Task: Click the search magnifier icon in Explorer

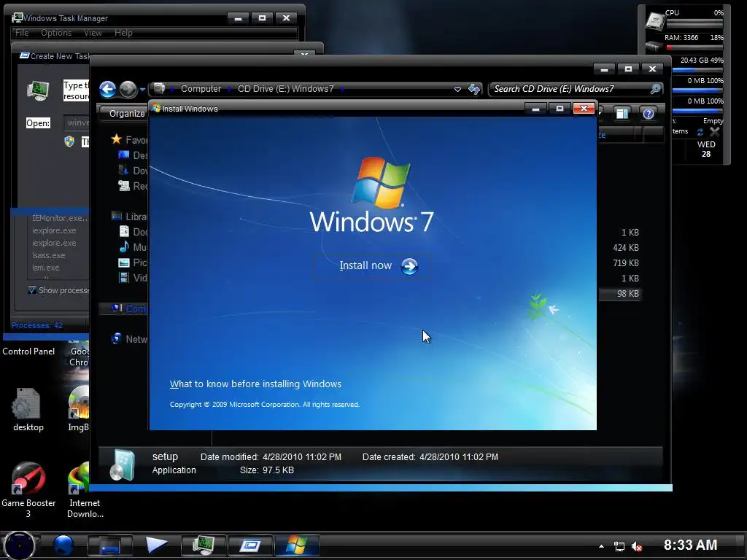Action: 656,89
